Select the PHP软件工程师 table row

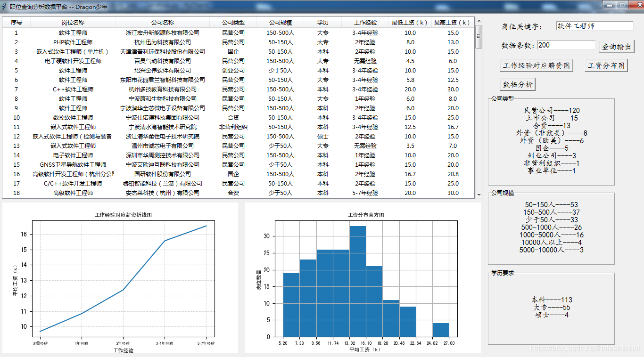(x=73, y=42)
